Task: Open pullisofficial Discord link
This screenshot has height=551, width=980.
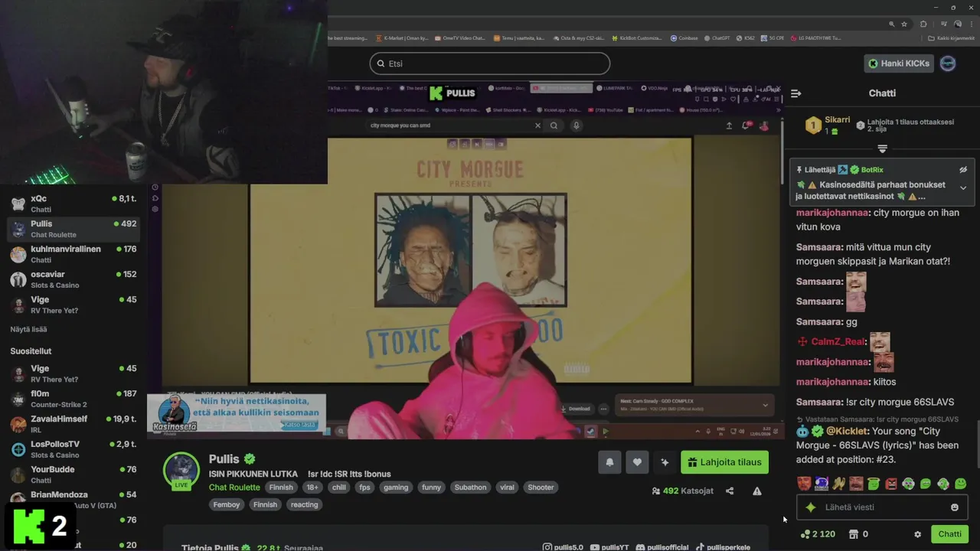Action: [x=661, y=547]
